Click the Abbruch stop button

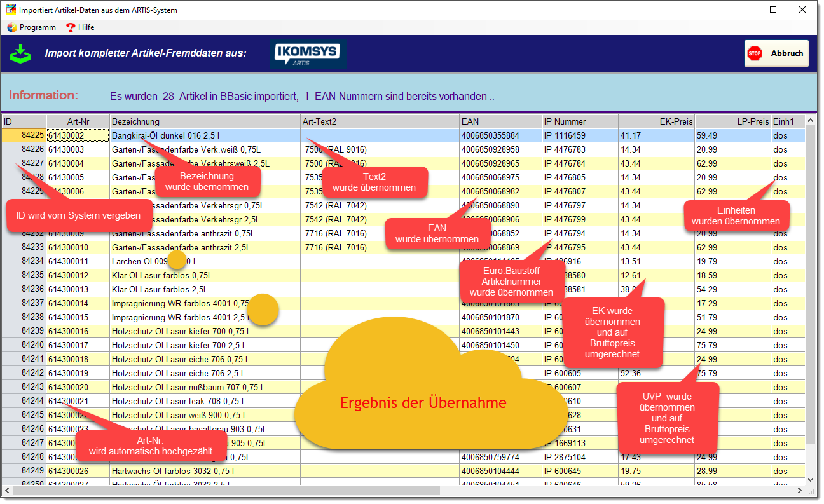point(776,53)
